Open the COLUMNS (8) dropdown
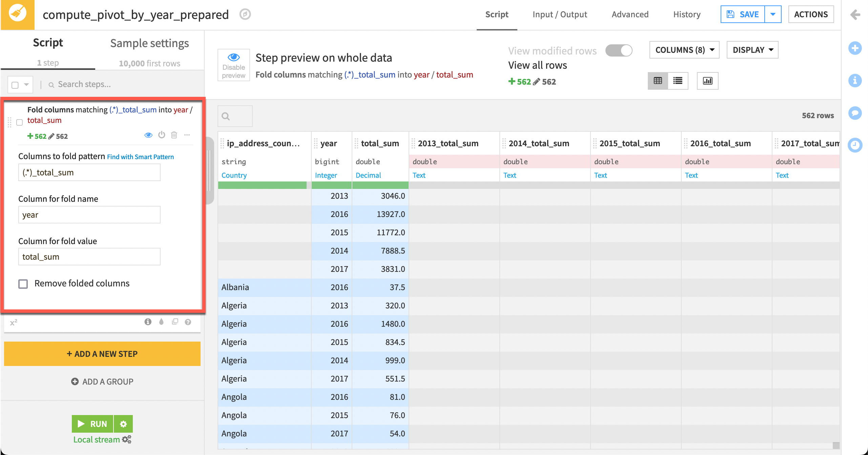 tap(684, 50)
